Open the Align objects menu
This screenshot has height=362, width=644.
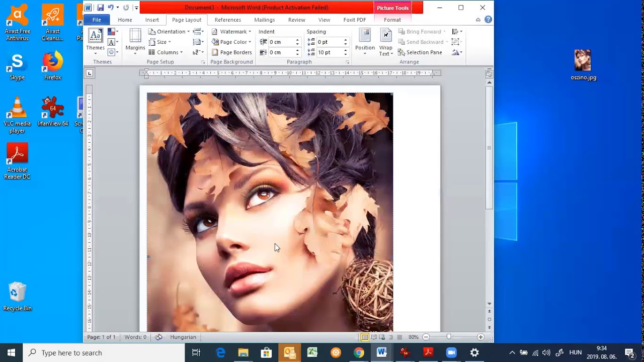coord(457,32)
